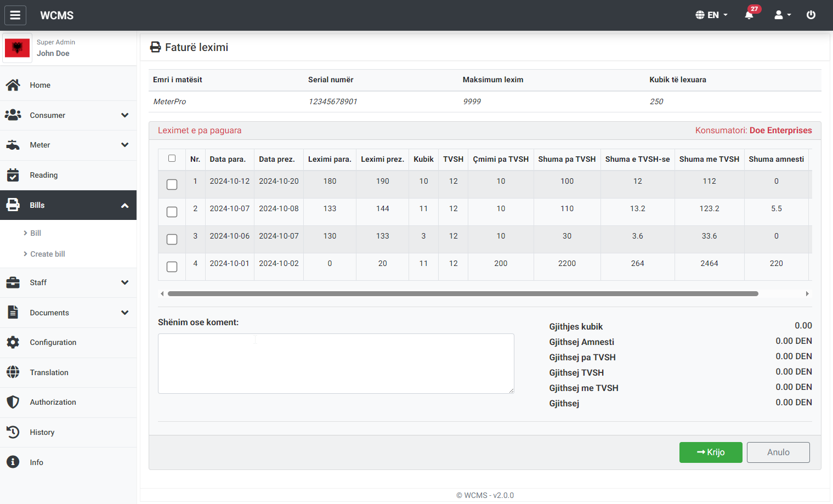Click the Staff briefcase icon
The image size is (833, 504).
coord(13,282)
